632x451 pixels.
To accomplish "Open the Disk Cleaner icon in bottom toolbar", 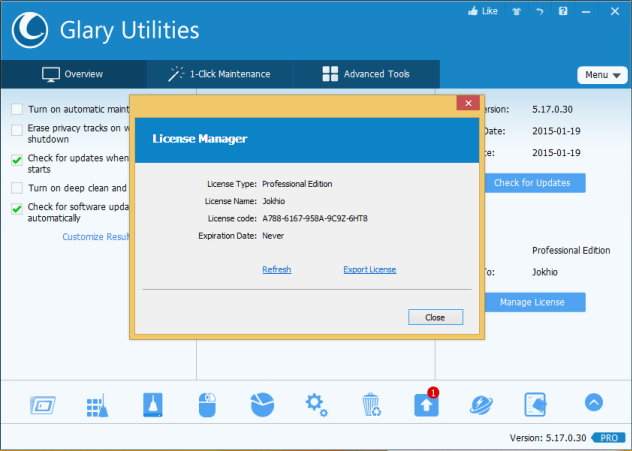I will [x=43, y=405].
